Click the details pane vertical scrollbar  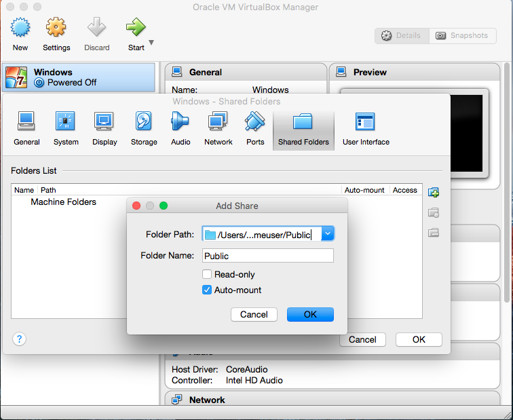click(507, 183)
